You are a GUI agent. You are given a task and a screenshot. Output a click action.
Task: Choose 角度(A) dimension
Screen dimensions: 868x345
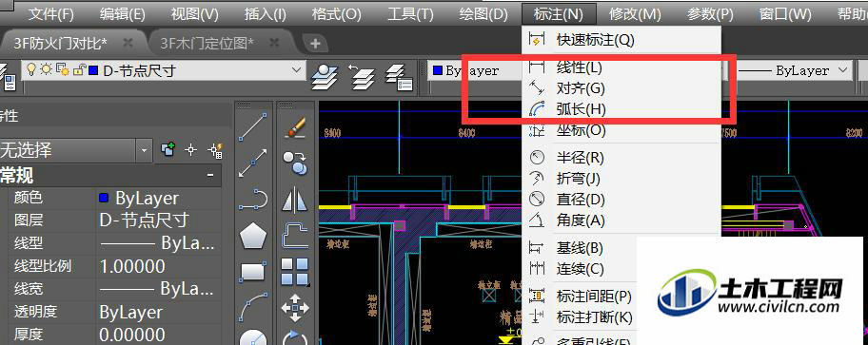click(621, 220)
